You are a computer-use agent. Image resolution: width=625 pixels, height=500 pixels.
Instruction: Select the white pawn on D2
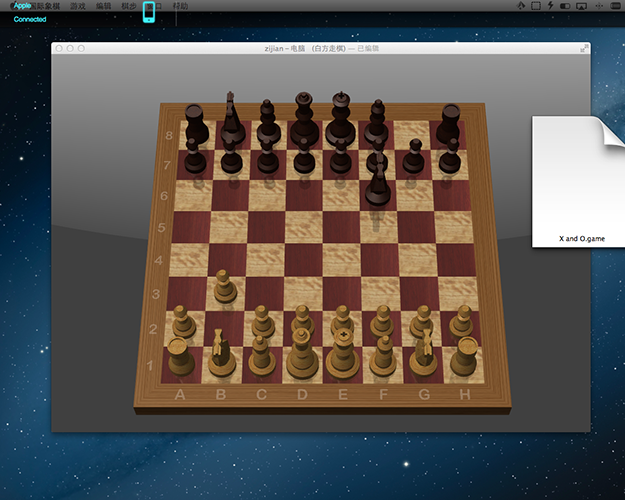tap(303, 319)
